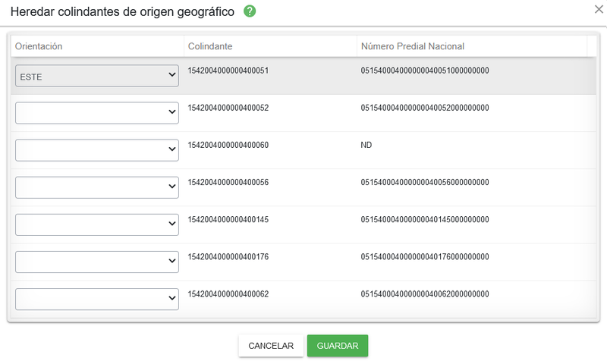607x364 pixels.
Task: Select colindante cell 1542004000000400145
Action: (228, 220)
